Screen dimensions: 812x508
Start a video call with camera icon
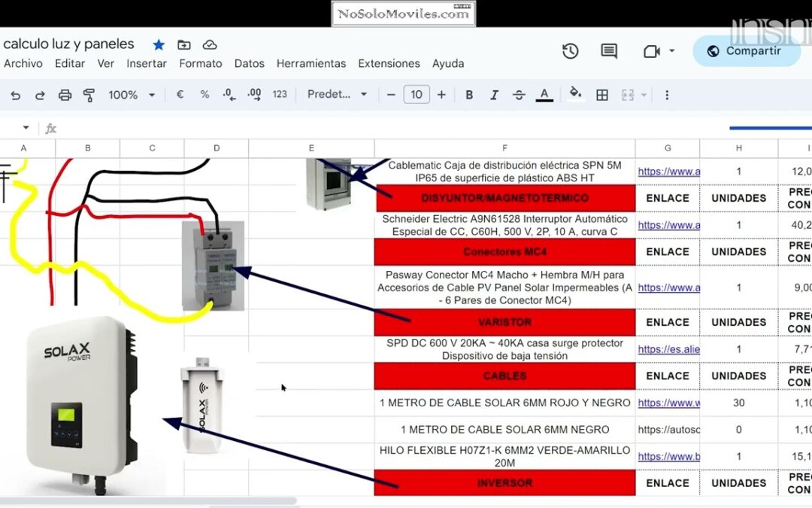(x=651, y=51)
